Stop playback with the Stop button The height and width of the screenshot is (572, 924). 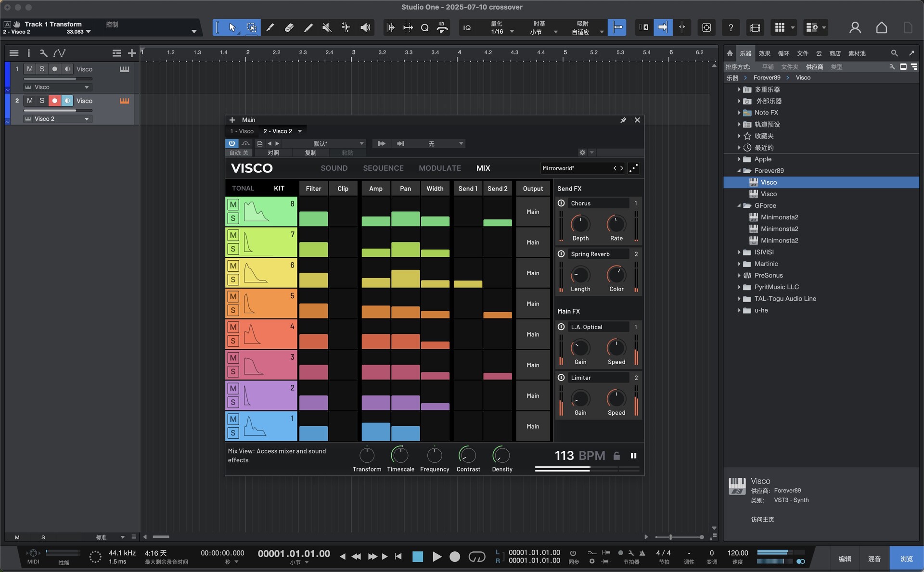point(418,557)
